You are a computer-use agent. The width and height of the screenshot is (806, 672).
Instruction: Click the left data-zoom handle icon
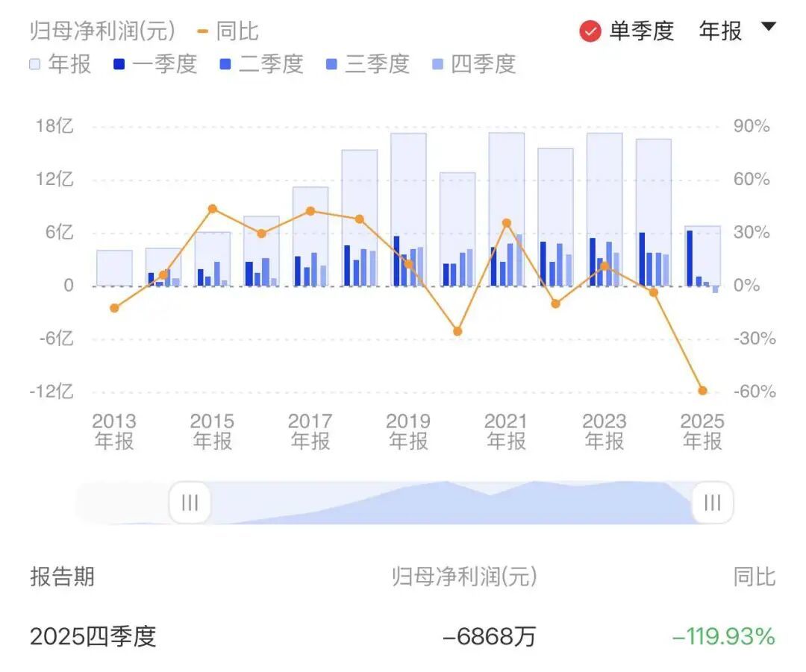tap(189, 503)
